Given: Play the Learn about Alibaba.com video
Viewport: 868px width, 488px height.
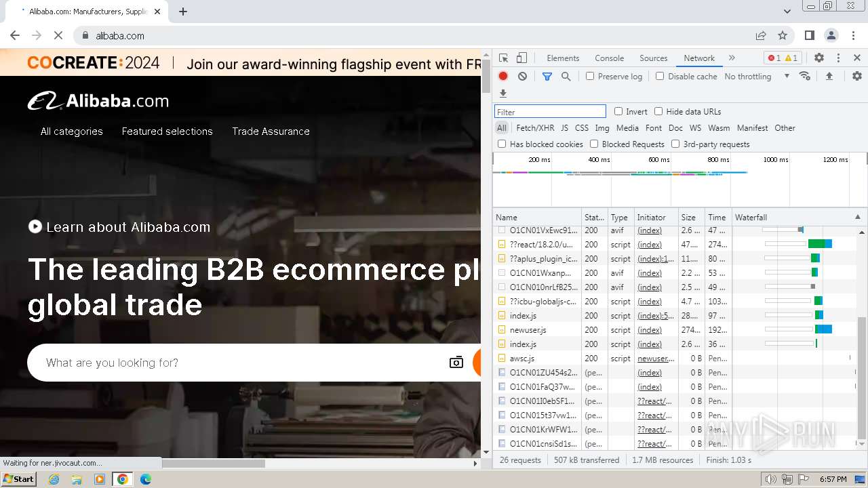Looking at the screenshot, I should pos(35,227).
